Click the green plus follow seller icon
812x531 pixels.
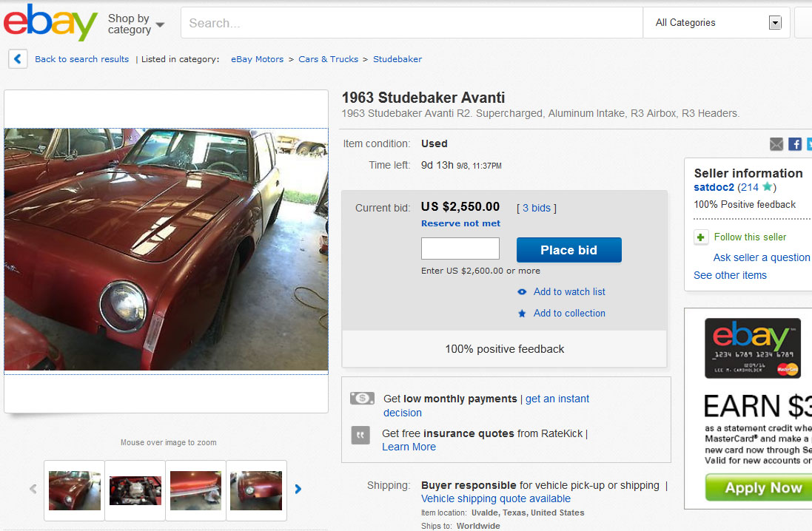click(701, 237)
